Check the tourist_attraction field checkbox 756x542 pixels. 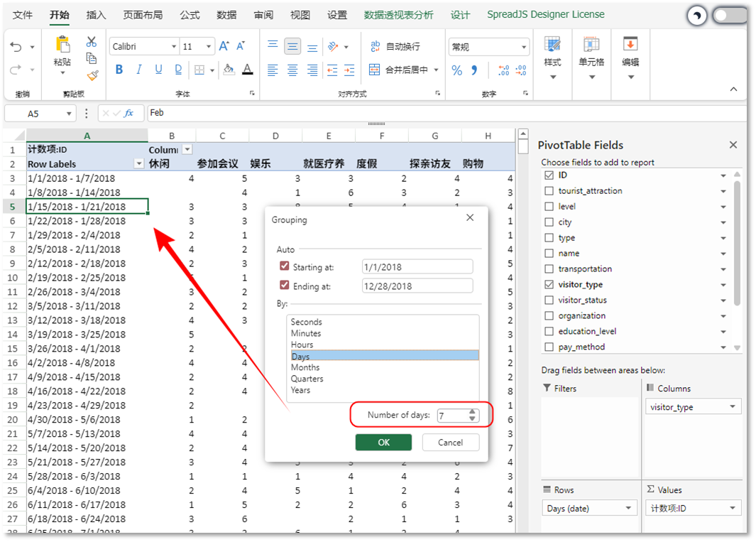tap(549, 190)
